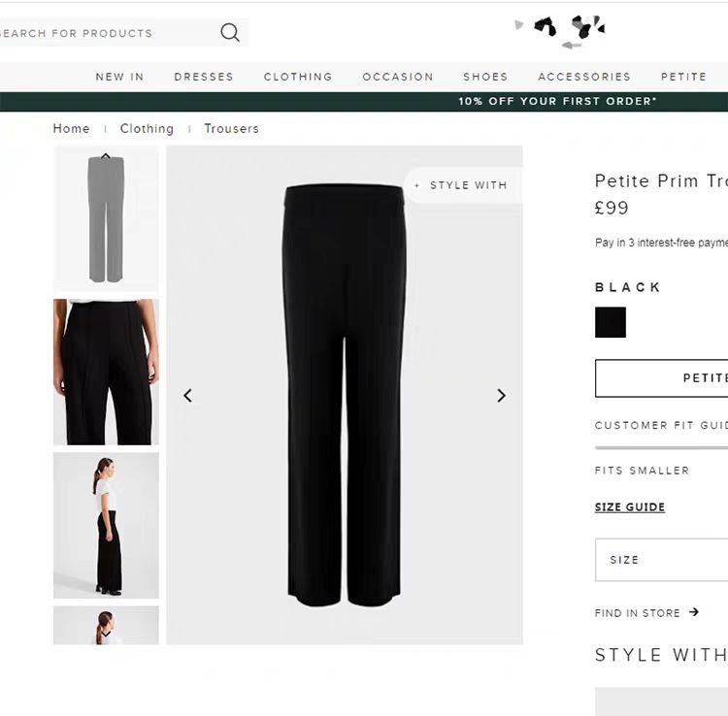Viewport: 728px width, 716px height.
Task: Show the previous product image
Action: tap(187, 396)
